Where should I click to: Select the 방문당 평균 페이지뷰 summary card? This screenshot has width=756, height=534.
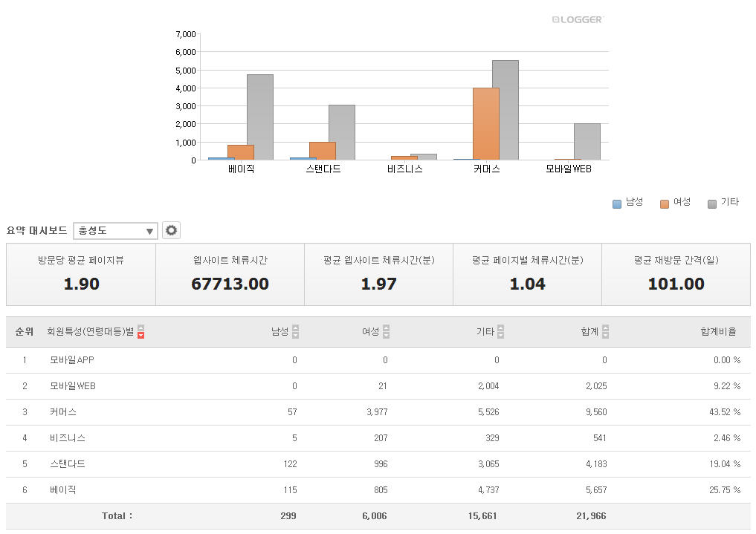click(x=81, y=274)
